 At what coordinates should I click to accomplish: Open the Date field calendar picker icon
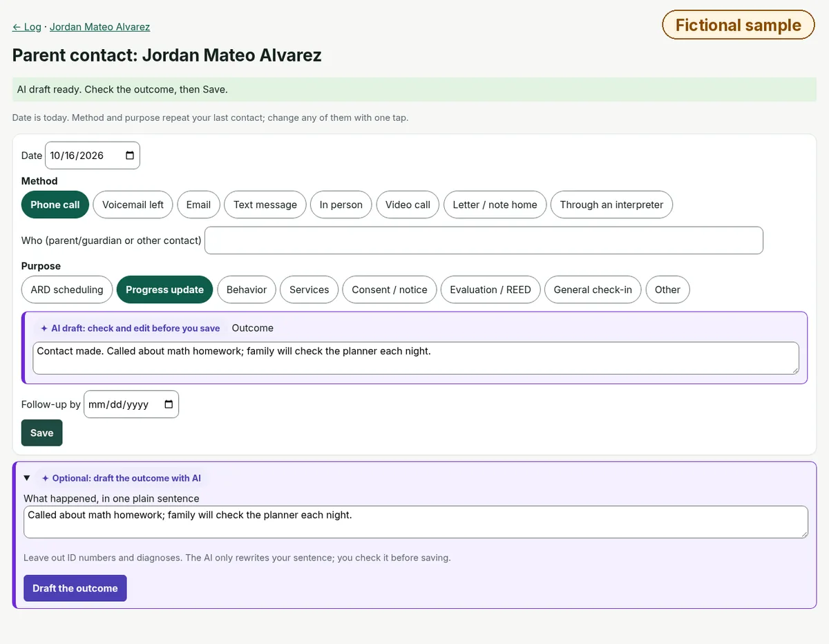point(130,155)
